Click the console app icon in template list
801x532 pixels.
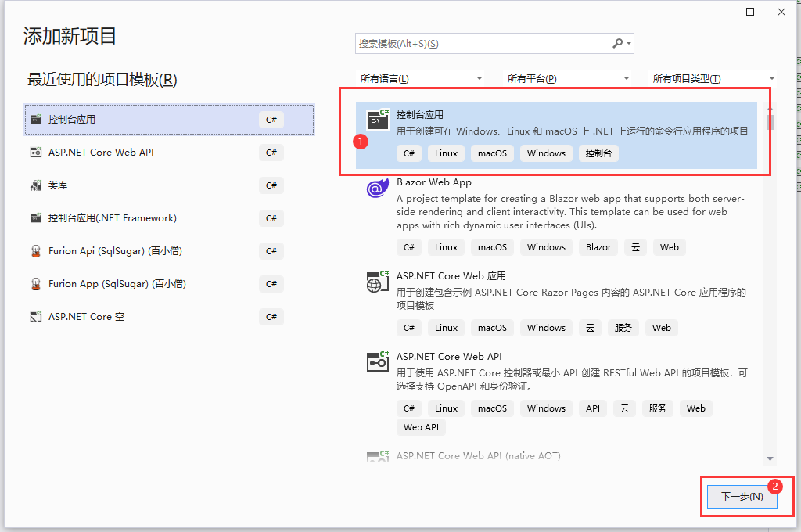[378, 120]
